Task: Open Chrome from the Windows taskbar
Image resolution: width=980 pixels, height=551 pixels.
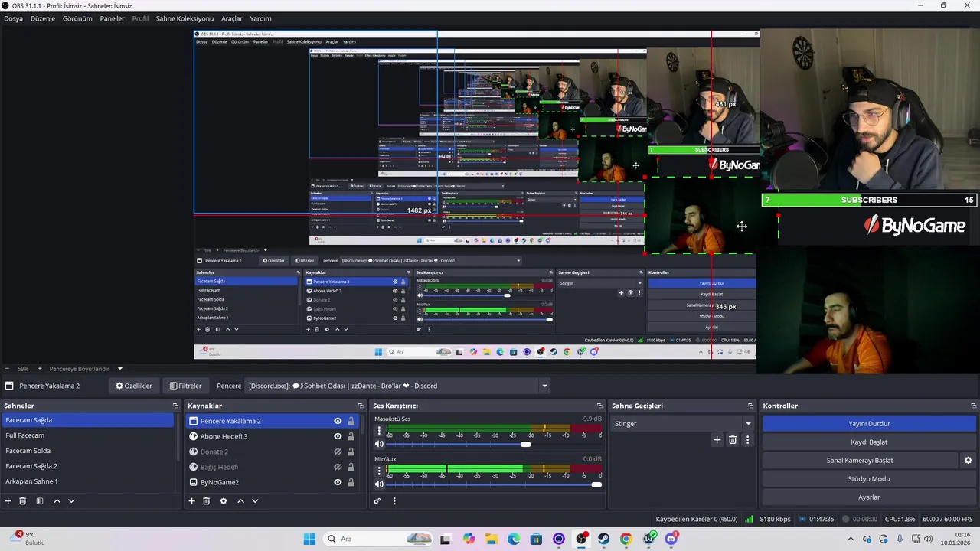Action: 626,539
